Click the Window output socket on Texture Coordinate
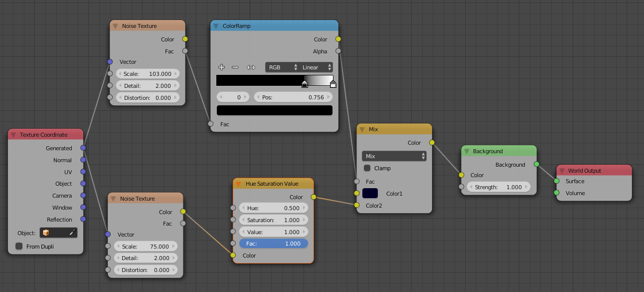Screen dimensions: 644x292 click(83, 207)
